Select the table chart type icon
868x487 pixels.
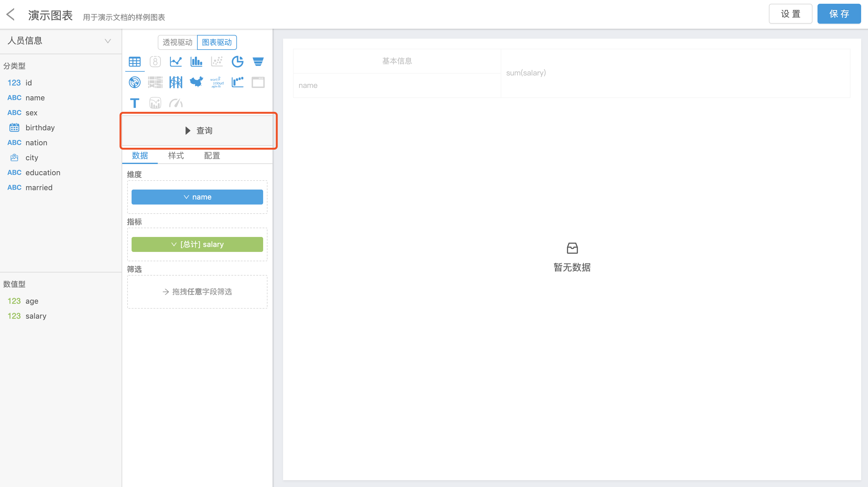tap(134, 62)
